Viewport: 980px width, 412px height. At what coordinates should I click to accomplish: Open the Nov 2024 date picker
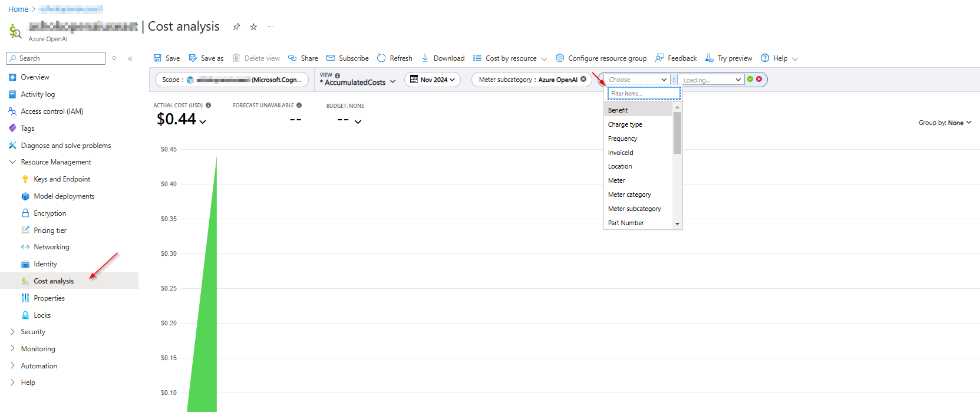[x=433, y=80]
